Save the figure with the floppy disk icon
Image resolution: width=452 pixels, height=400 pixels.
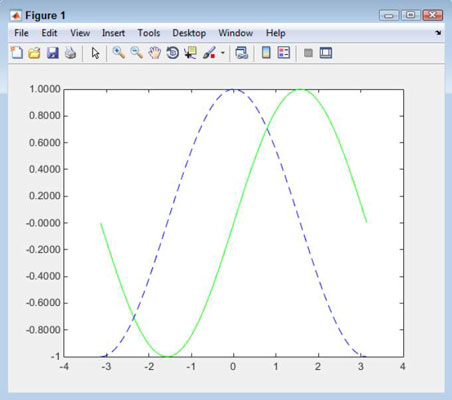pos(52,53)
